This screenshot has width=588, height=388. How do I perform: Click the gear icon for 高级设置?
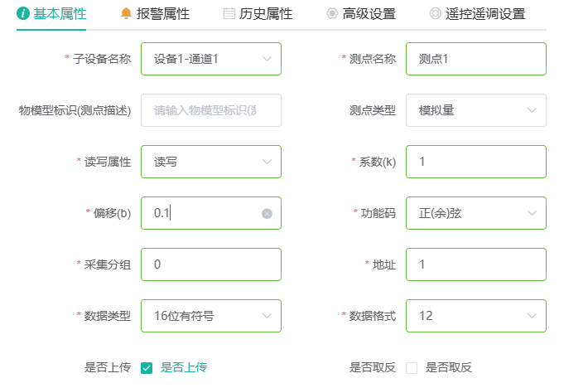332,14
